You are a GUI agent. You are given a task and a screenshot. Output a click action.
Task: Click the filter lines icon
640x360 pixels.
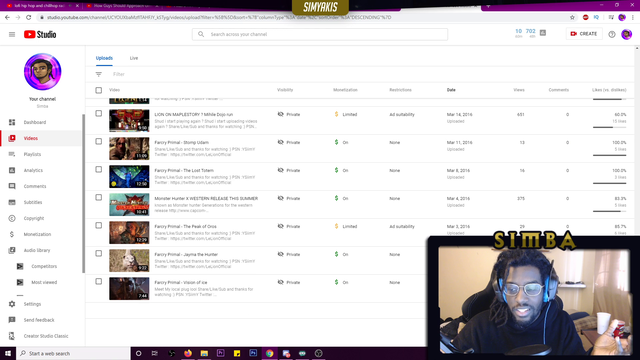pyautogui.click(x=99, y=74)
